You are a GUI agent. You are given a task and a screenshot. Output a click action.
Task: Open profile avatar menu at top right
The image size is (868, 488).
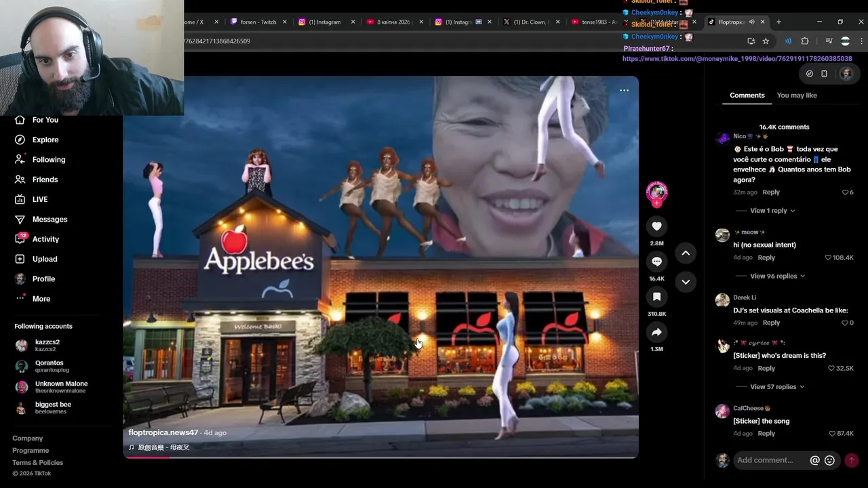[846, 74]
